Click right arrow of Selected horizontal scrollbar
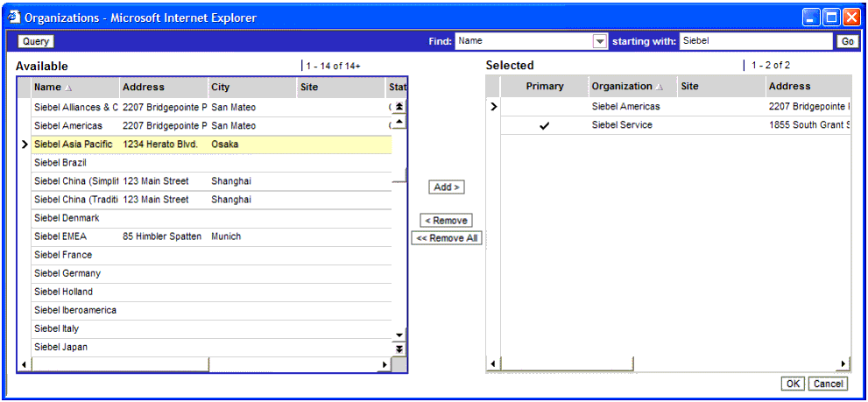 pyautogui.click(x=844, y=363)
